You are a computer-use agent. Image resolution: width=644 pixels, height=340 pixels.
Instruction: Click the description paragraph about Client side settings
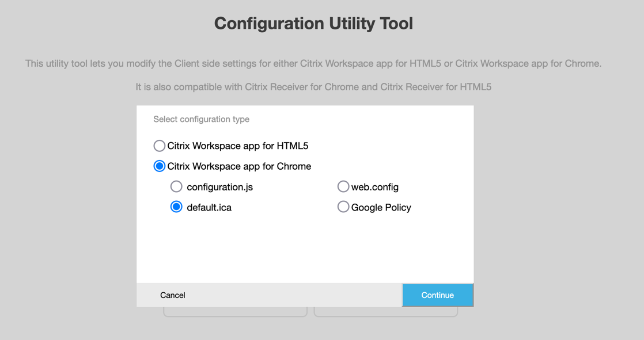[x=313, y=63]
